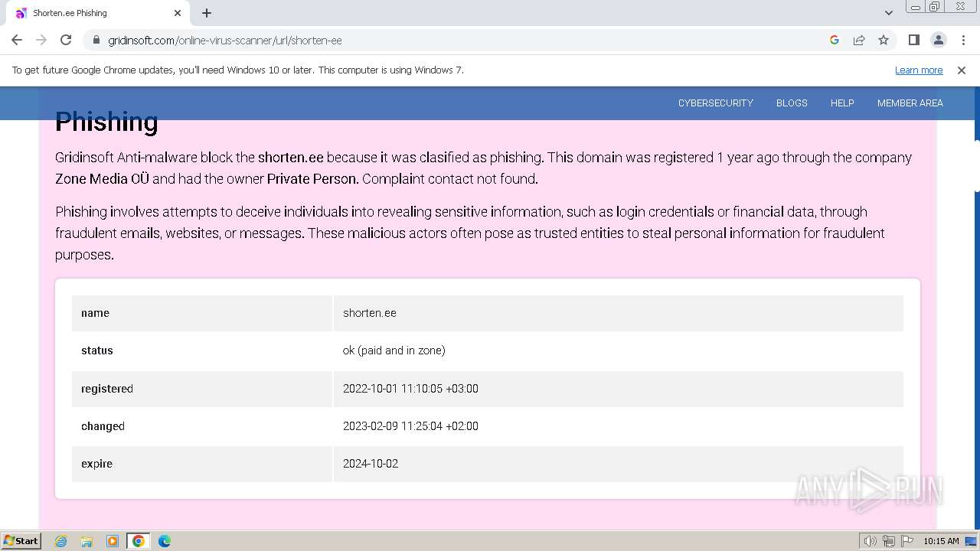The image size is (980, 551).
Task: Open the Google search icon in the address bar
Action: [835, 40]
